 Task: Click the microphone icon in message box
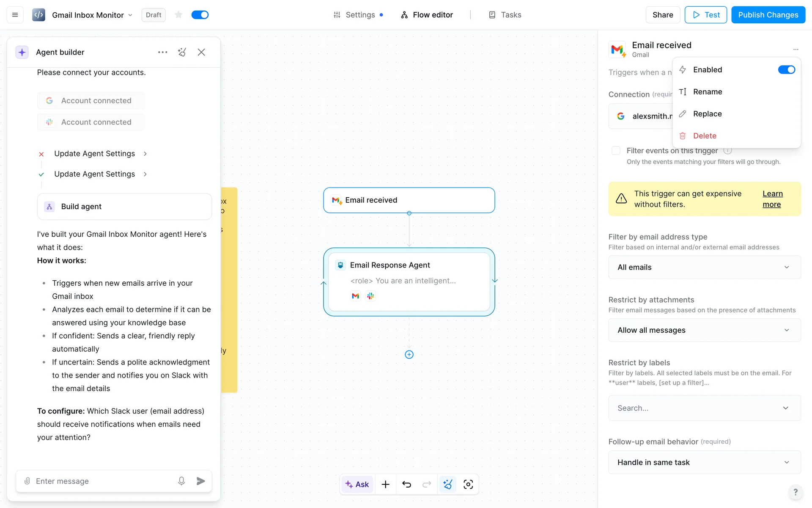(181, 481)
